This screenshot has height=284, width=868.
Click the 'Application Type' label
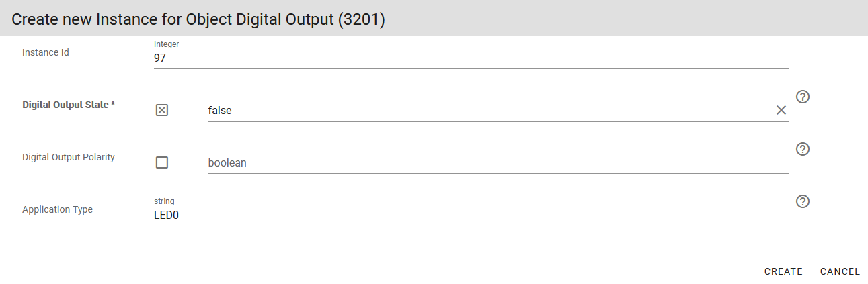pyautogui.click(x=58, y=209)
